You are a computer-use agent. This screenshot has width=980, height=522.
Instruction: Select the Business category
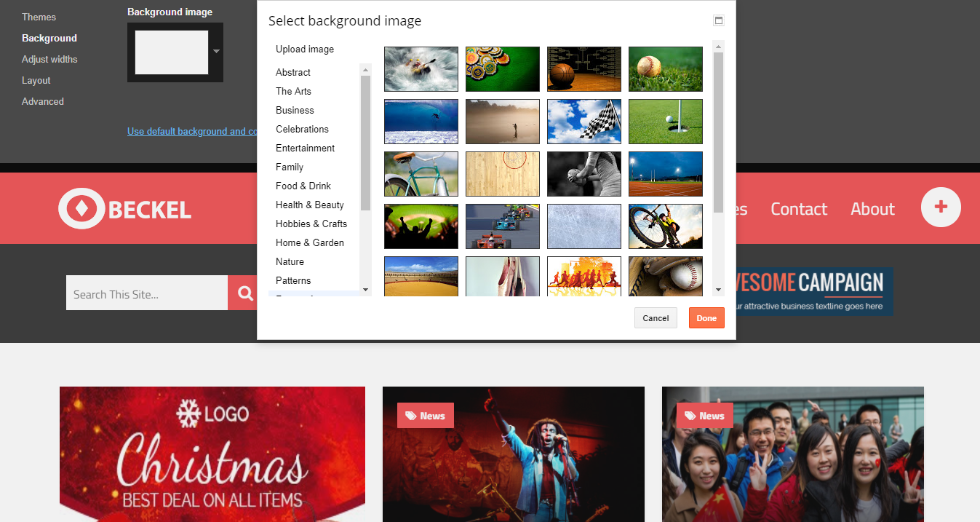[295, 110]
